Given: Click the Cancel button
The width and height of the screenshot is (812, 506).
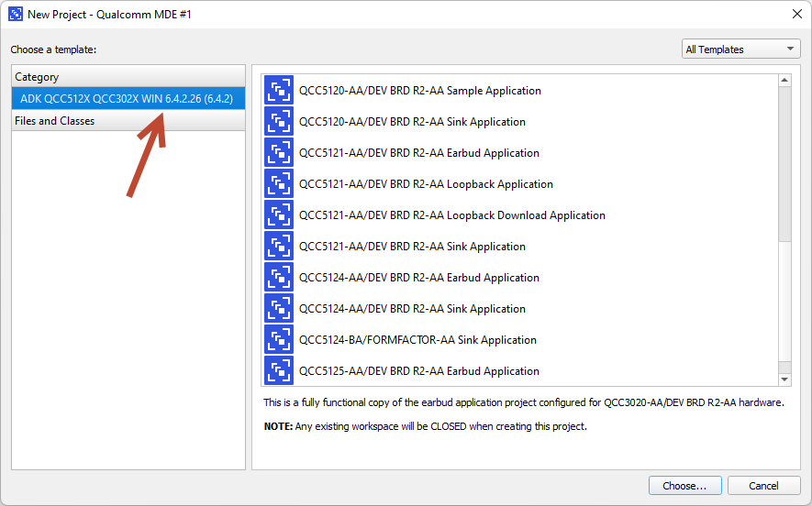Looking at the screenshot, I should point(763,485).
